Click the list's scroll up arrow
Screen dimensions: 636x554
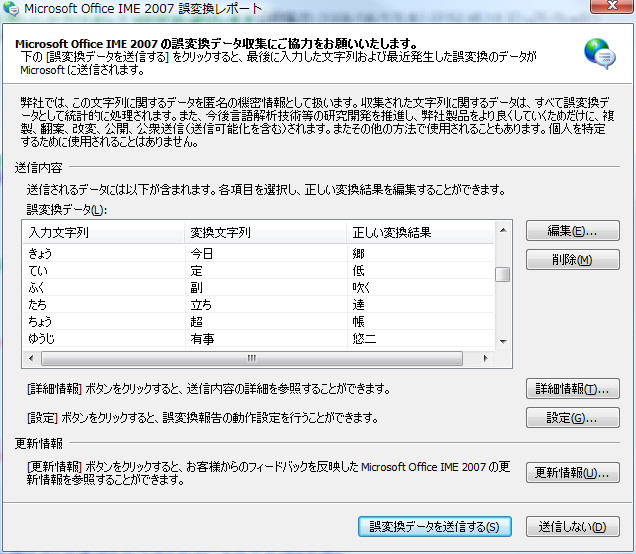coord(503,230)
